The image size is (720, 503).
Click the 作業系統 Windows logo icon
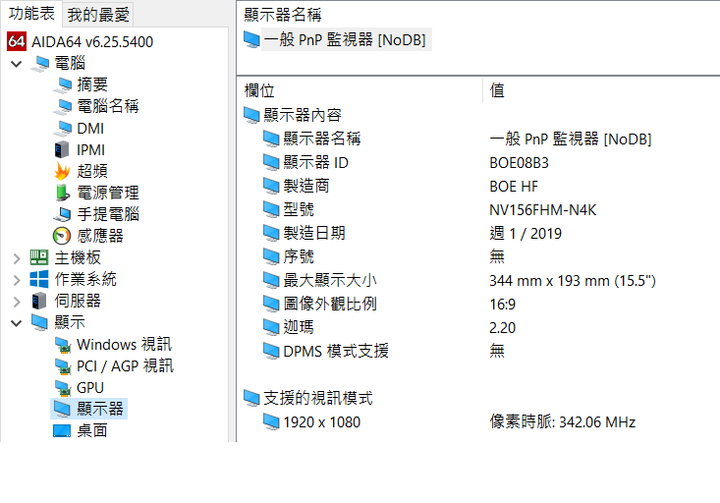pyautogui.click(x=39, y=279)
